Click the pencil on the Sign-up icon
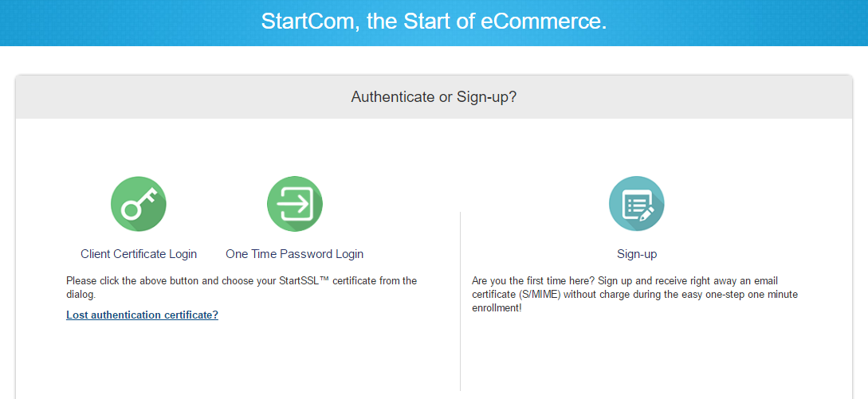This screenshot has height=399, width=868. [x=646, y=214]
